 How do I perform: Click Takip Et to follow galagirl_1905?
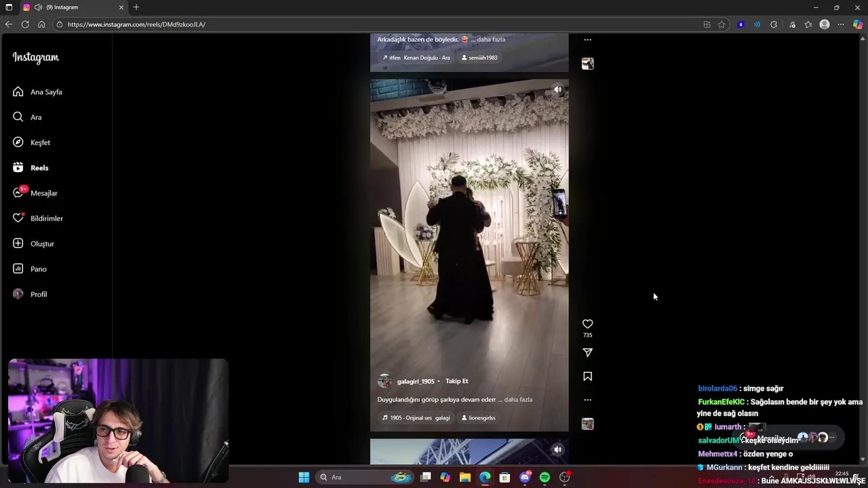tap(456, 381)
